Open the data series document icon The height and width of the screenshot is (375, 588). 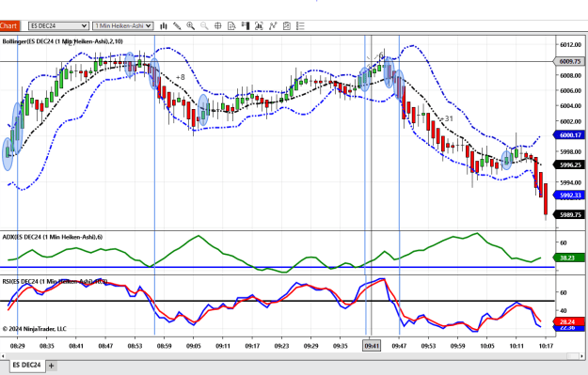231,26
